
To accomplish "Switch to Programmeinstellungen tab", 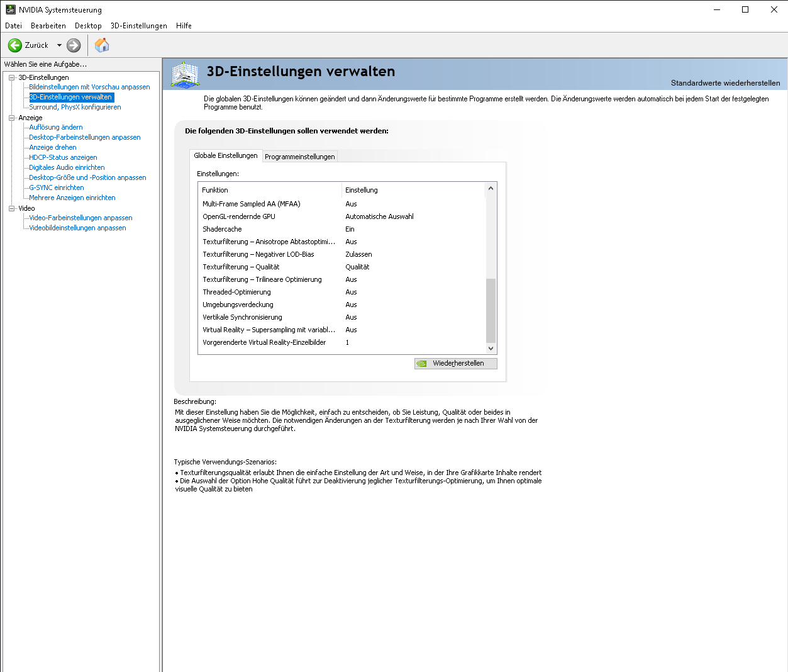I will tap(299, 157).
